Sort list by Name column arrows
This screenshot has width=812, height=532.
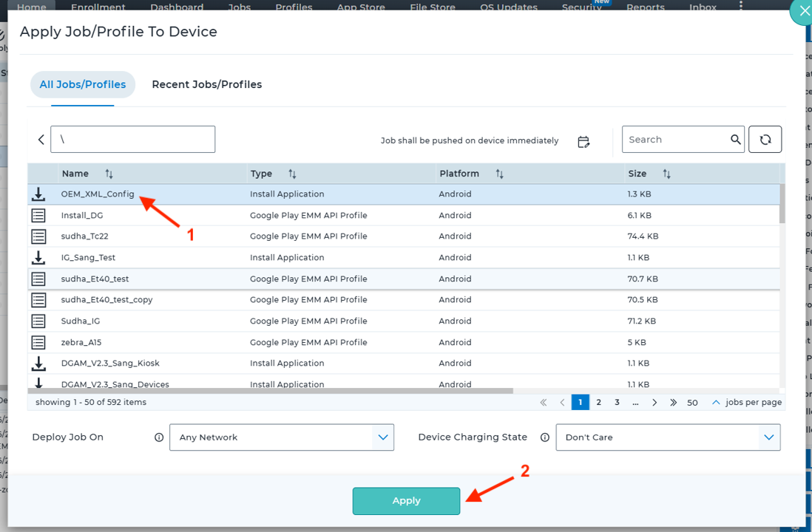point(109,174)
